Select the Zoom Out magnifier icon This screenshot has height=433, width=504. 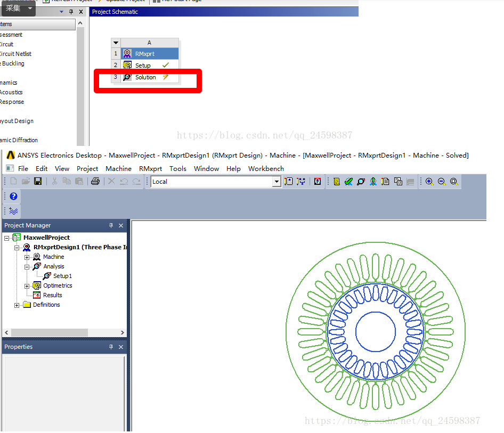point(441,181)
